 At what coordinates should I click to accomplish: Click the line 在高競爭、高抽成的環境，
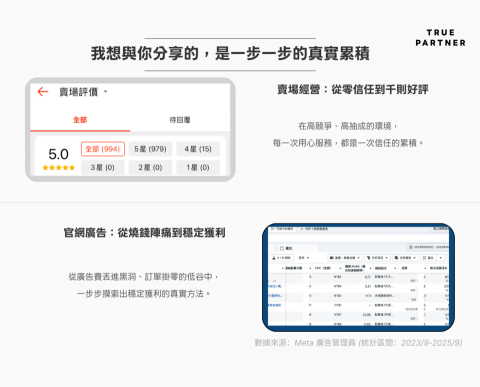pos(348,126)
